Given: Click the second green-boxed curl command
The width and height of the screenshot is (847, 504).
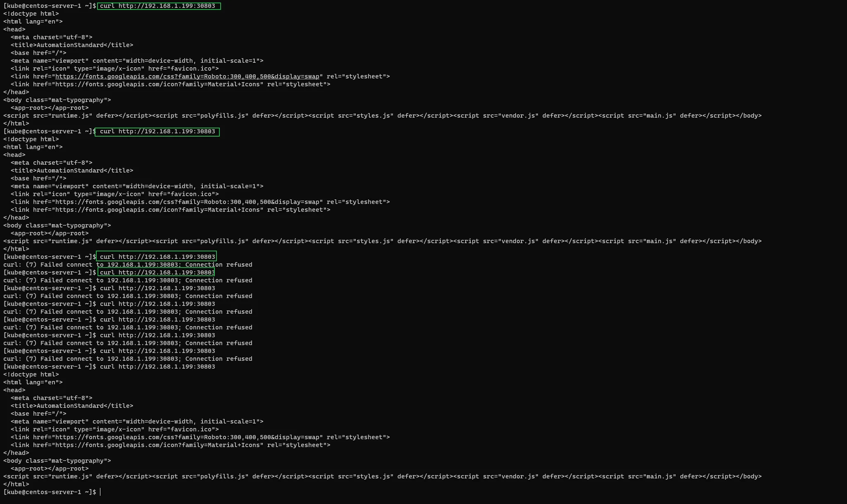Looking at the screenshot, I should click(157, 131).
